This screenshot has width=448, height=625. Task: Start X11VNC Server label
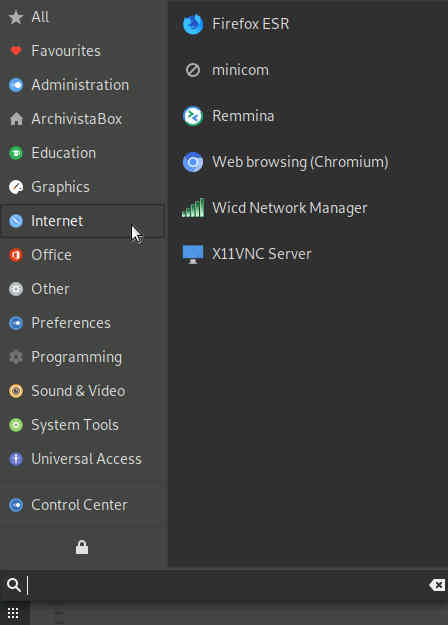pyautogui.click(x=261, y=254)
